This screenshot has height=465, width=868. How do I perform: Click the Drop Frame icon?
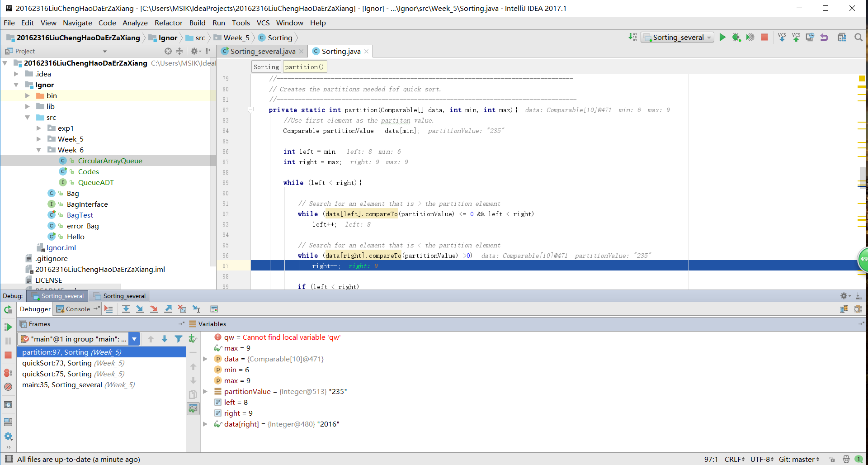[x=182, y=309]
